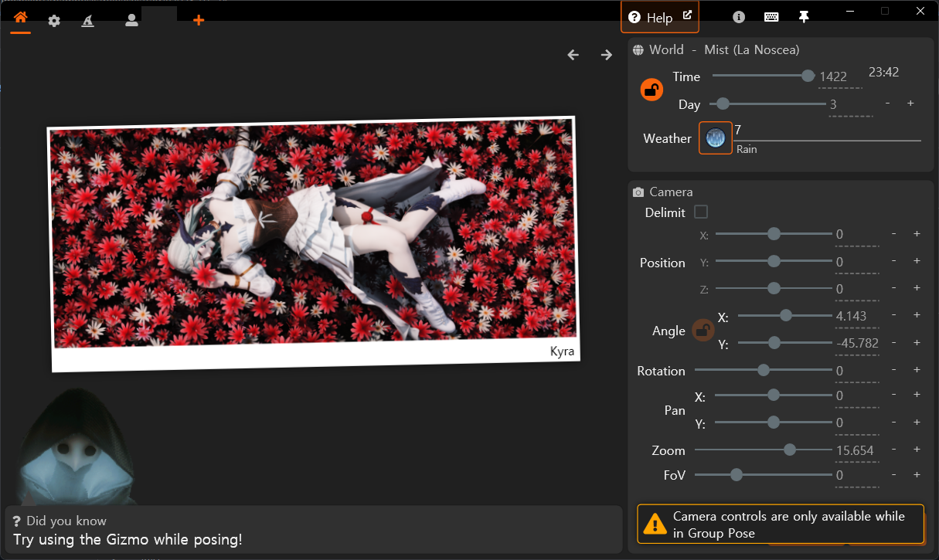Decrease the Day value
This screenshot has height=560, width=939.
(x=887, y=104)
